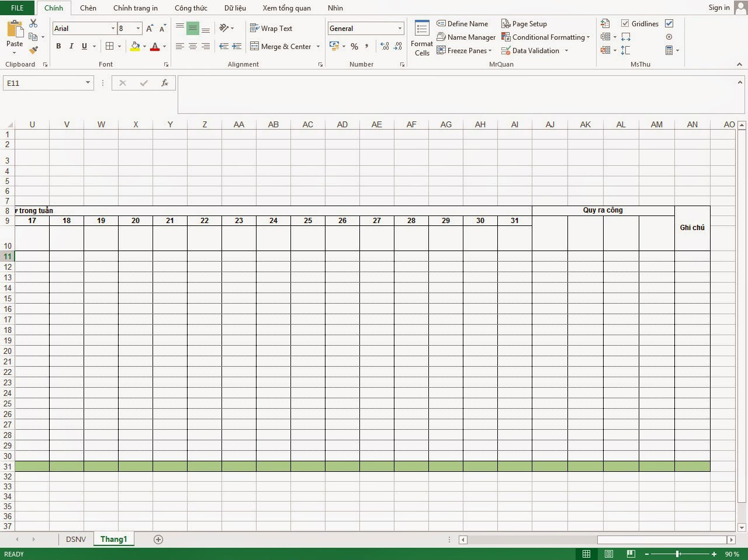Open the General number format dropdown
Image resolution: width=748 pixels, height=560 pixels.
[x=399, y=28]
